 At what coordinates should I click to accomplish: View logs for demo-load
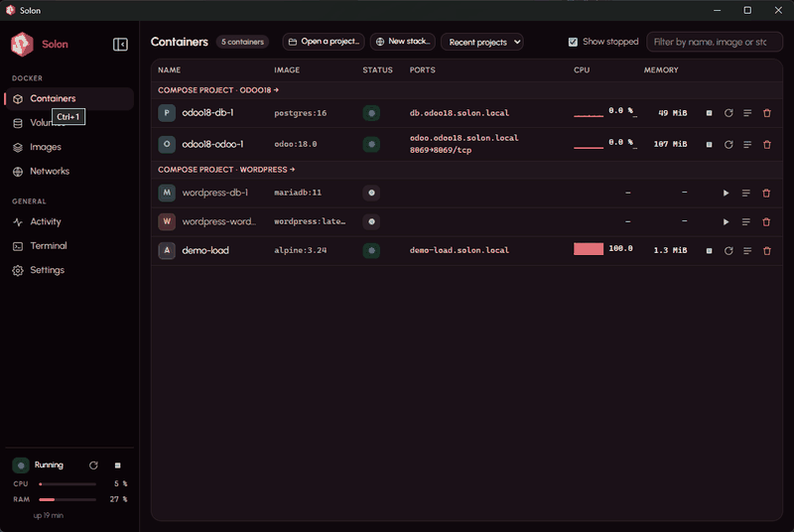747,250
